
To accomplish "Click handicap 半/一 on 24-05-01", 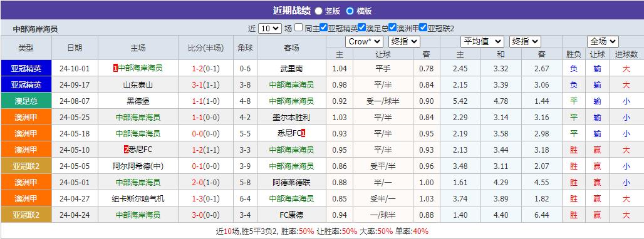I will click(383, 183).
